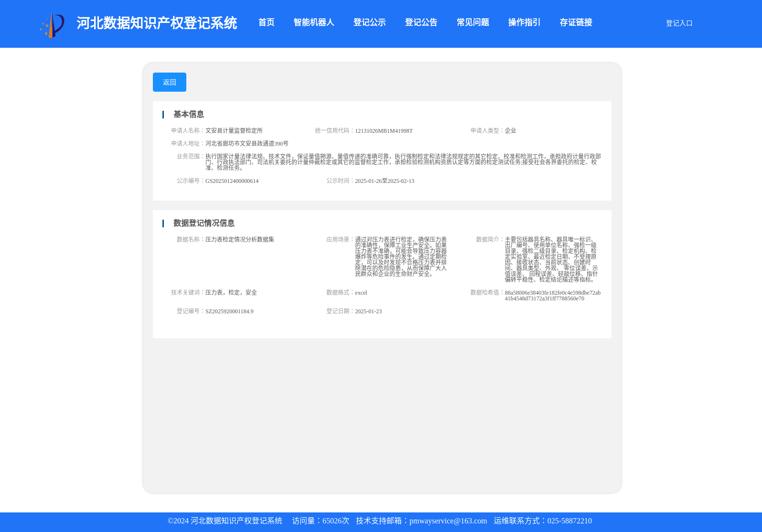The width and height of the screenshot is (762, 532).
Task: Click the system logo icon
Action: 52,25
